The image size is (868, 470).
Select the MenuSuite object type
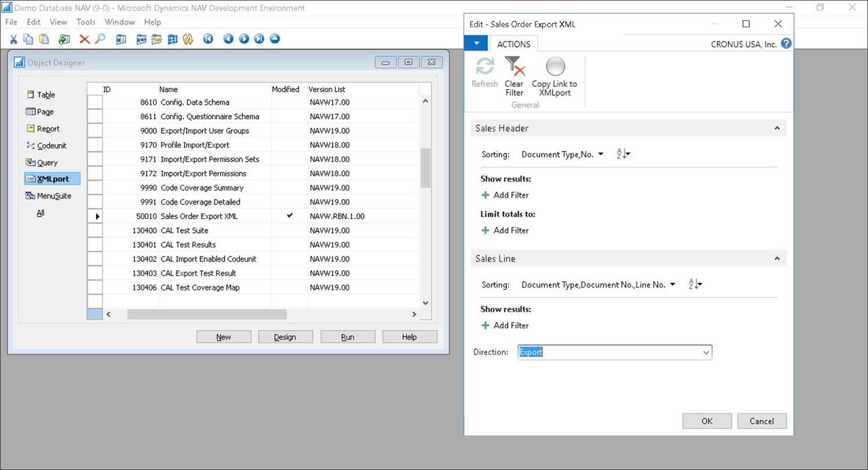tap(52, 196)
